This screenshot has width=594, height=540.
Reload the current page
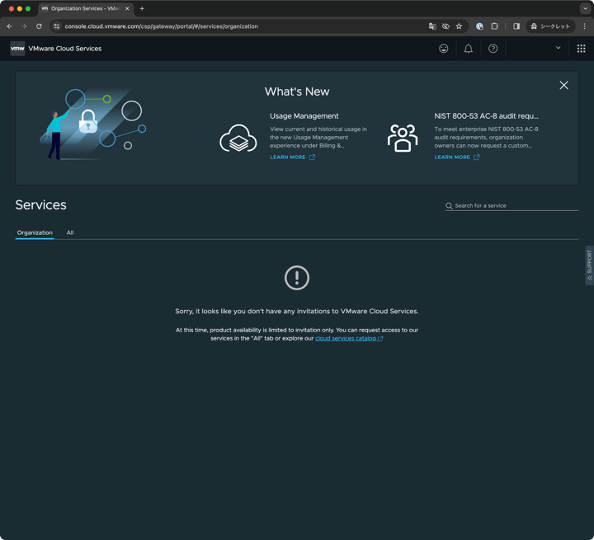click(x=39, y=26)
